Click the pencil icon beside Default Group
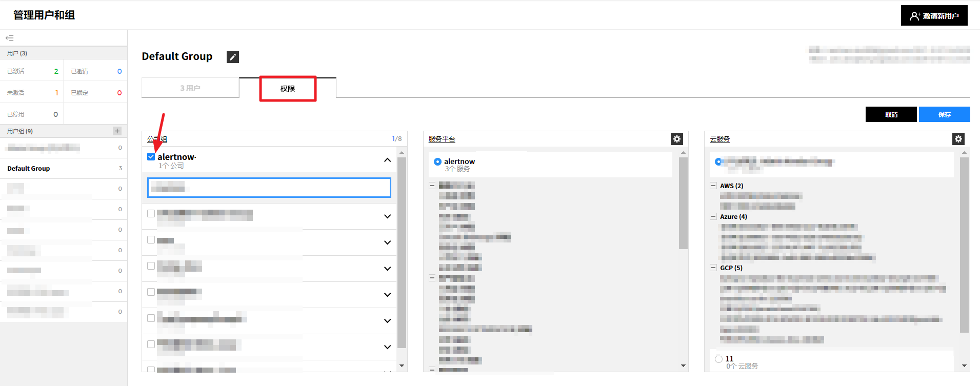980x386 pixels. (x=233, y=57)
